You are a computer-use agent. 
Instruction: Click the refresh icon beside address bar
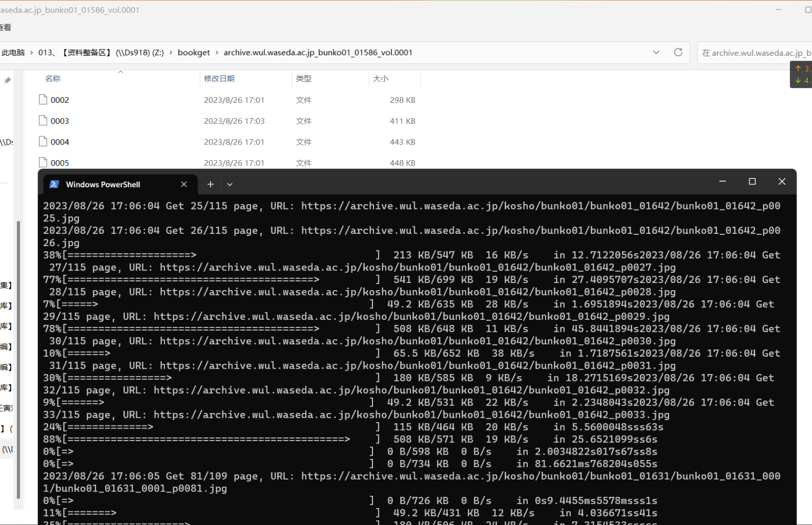pyautogui.click(x=678, y=52)
